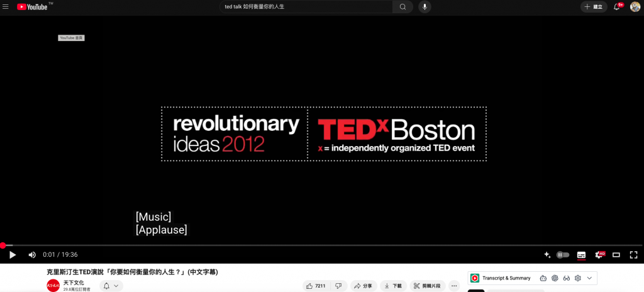Mute the video volume
Screen dimensions: 644x292
pos(32,255)
